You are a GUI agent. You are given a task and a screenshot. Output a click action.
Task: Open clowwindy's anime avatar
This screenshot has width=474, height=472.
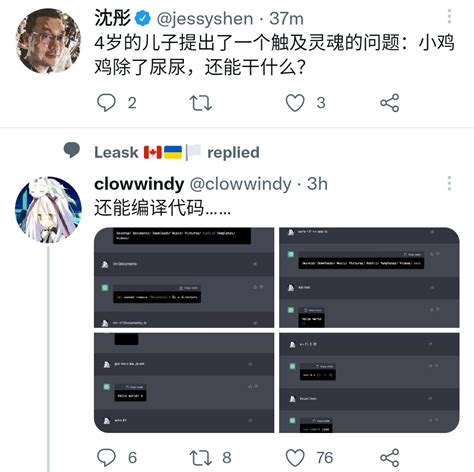pos(48,209)
